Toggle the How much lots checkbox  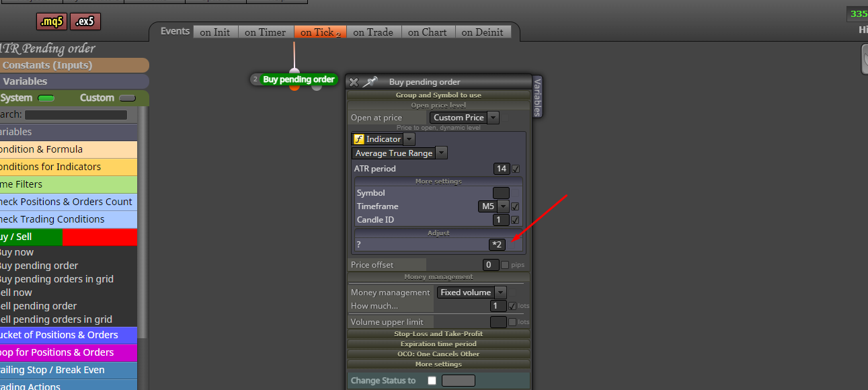pyautogui.click(x=512, y=306)
